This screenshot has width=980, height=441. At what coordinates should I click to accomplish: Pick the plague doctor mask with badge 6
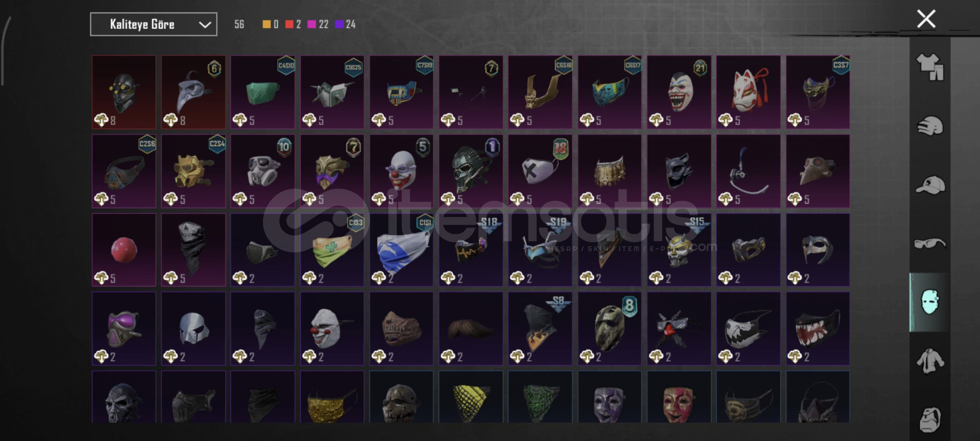(x=193, y=92)
